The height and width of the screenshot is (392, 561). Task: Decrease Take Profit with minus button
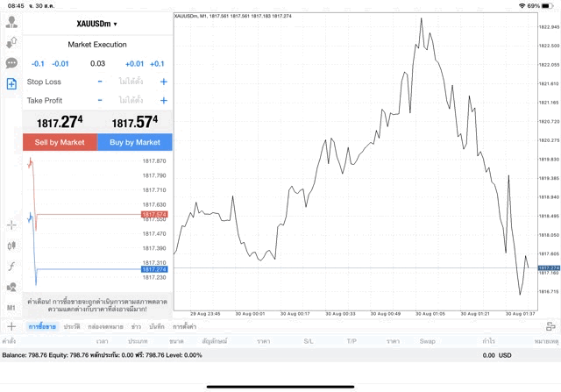(x=100, y=101)
